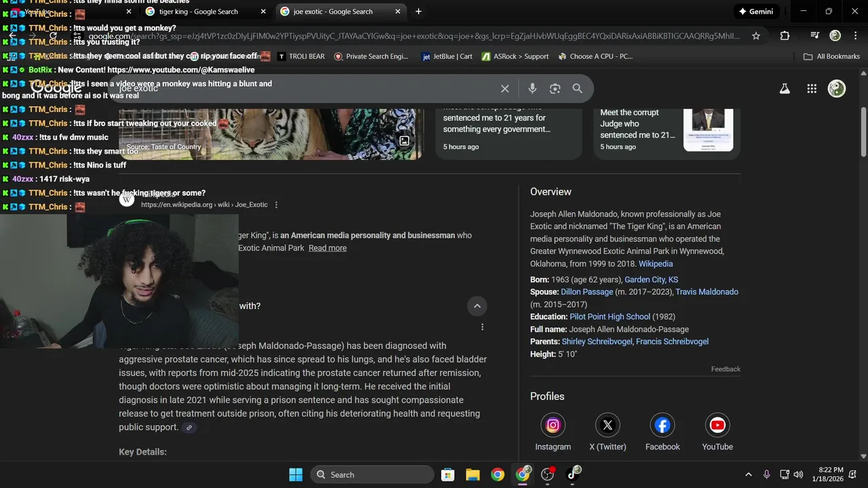Open the Chrome three-dot menu
Viewport: 868px width, 488px height.
tap(854, 36)
